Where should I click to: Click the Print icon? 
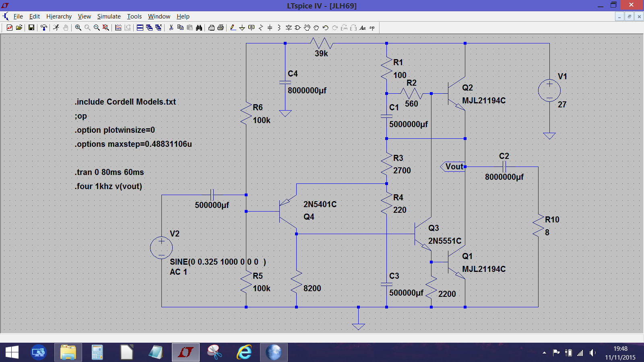click(221, 28)
